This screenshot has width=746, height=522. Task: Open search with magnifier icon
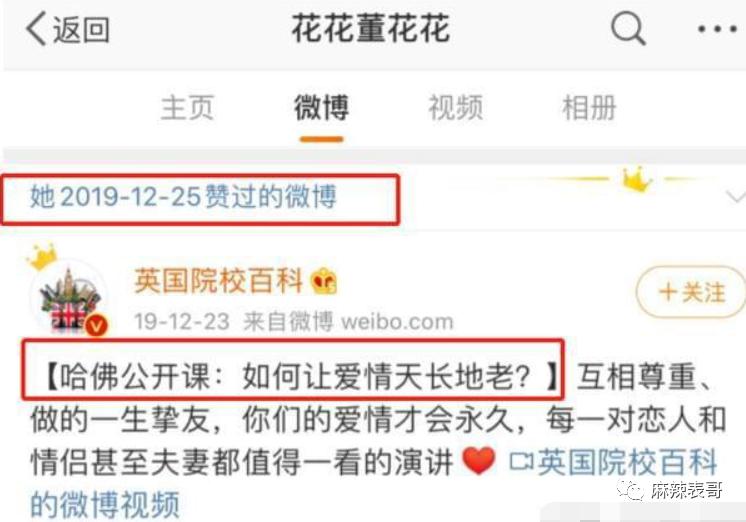click(x=628, y=28)
